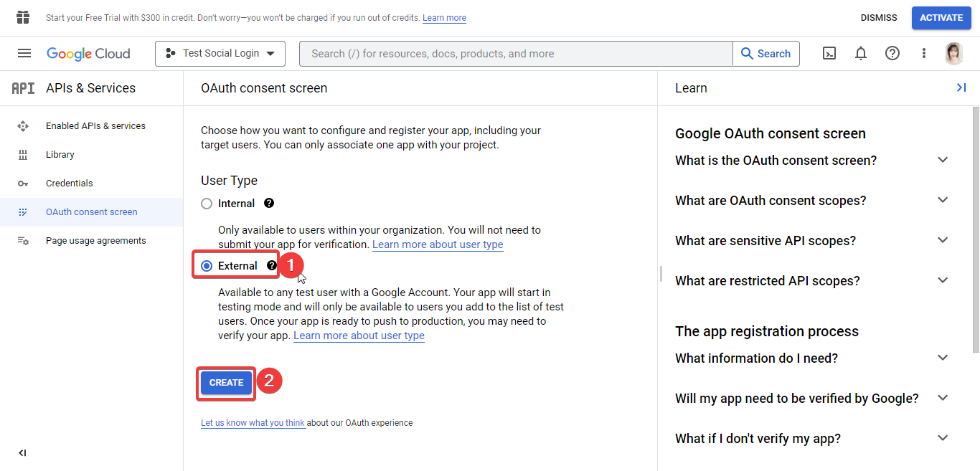Collapse the Learn side panel
980x471 pixels.
click(961, 87)
